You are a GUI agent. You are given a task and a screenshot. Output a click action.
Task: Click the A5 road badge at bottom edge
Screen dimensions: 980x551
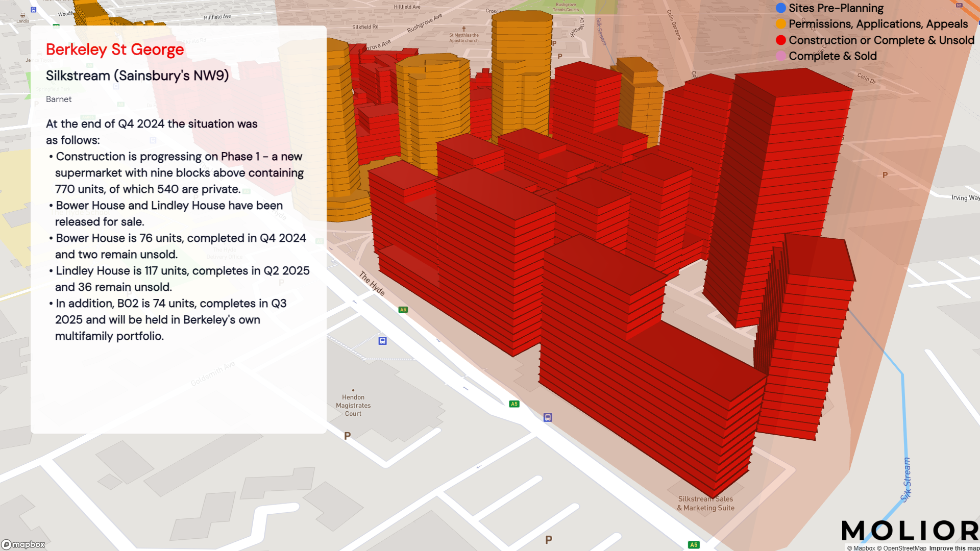click(693, 545)
